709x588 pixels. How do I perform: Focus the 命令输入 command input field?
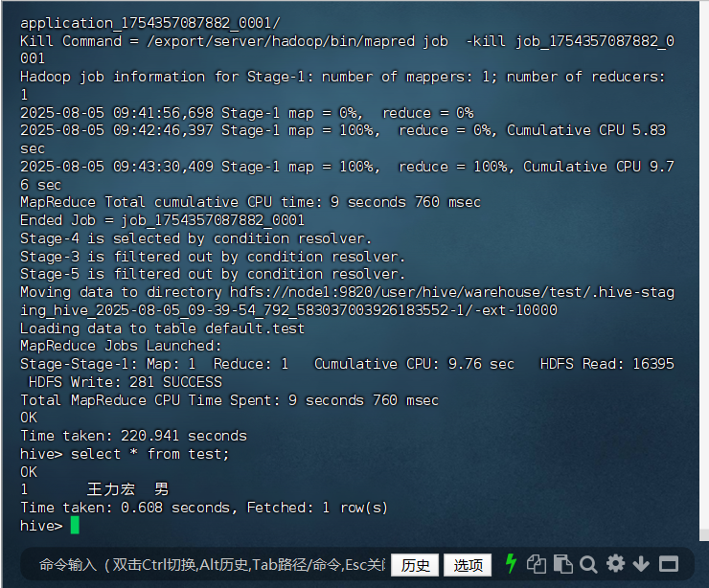click(212, 565)
